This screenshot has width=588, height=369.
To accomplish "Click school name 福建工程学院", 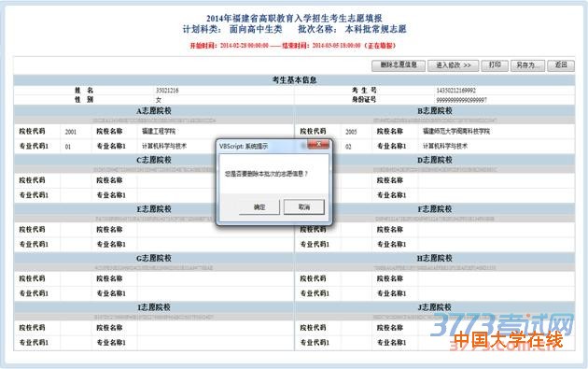I will 159,132.
